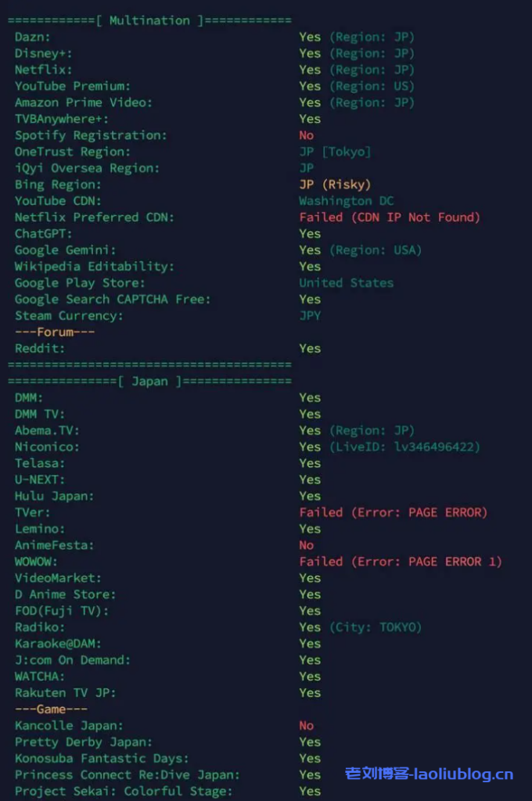
Task: Click the WOWOW label
Action: [x=36, y=562]
